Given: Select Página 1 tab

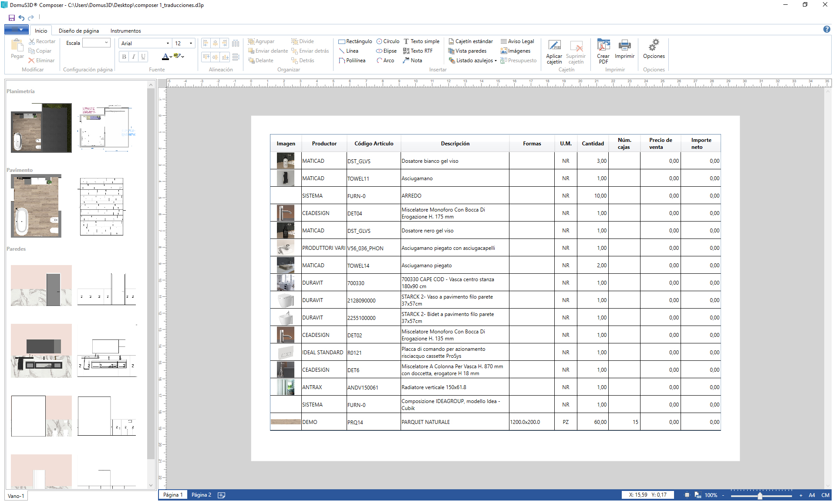Looking at the screenshot, I should (173, 495).
